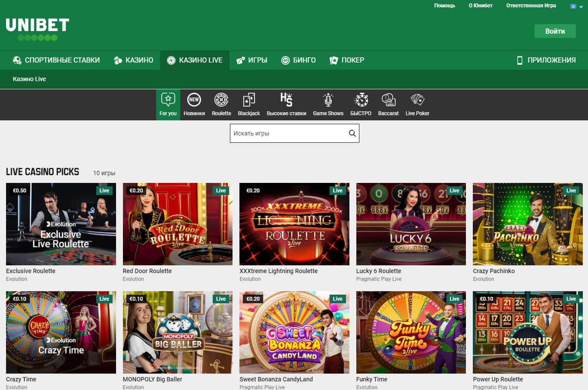Select the Baccarat category icon

pos(388,100)
